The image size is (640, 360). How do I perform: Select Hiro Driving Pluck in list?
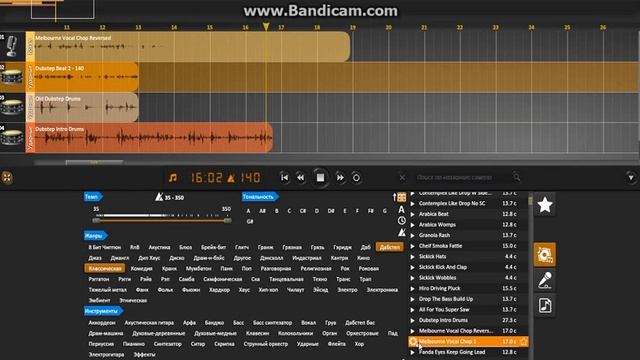pos(440,288)
